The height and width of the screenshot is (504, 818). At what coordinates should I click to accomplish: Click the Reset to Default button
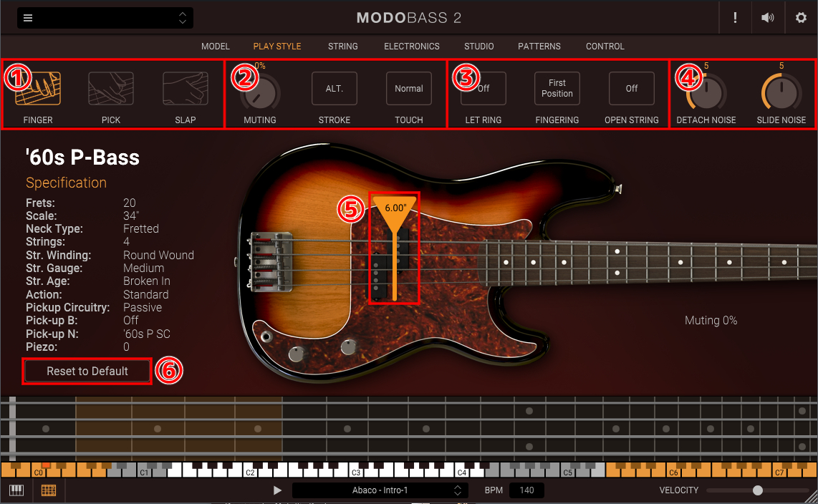point(87,372)
